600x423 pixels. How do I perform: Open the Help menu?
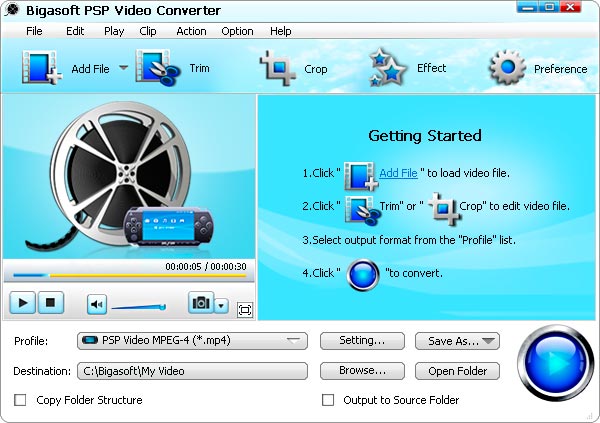pos(281,31)
